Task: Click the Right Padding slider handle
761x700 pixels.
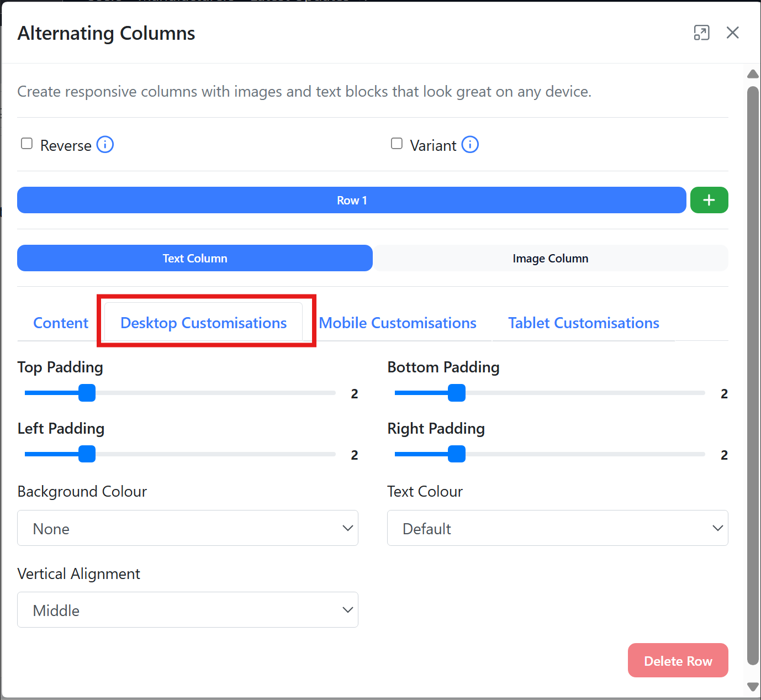Action: pyautogui.click(x=457, y=454)
